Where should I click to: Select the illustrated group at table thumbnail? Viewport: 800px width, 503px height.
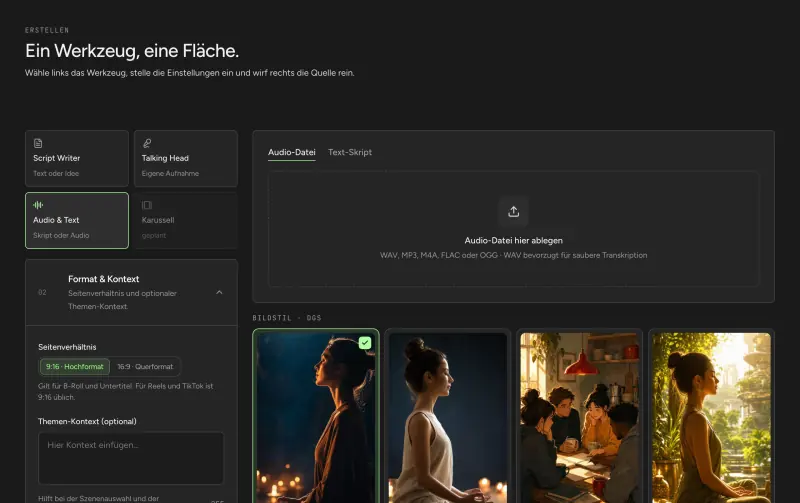(580, 416)
